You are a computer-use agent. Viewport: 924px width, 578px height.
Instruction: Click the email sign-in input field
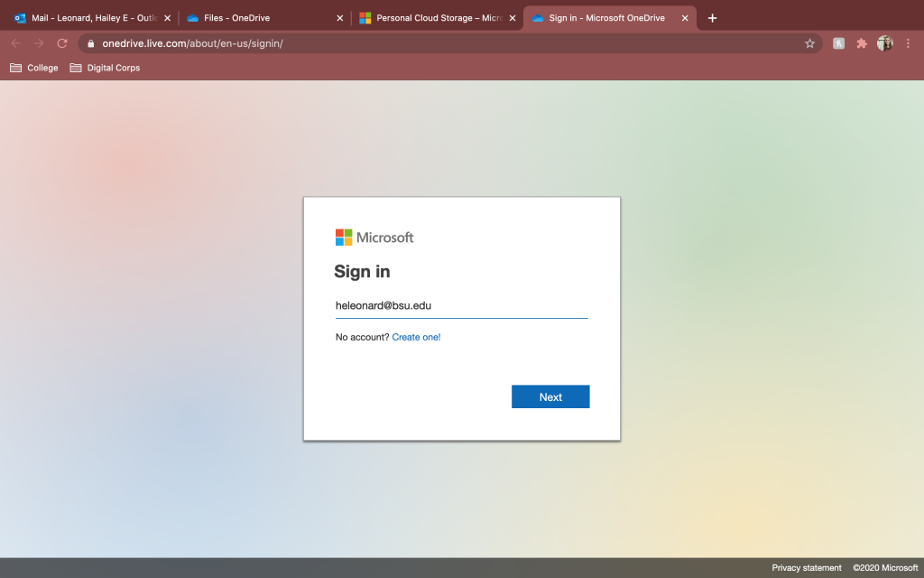461,306
